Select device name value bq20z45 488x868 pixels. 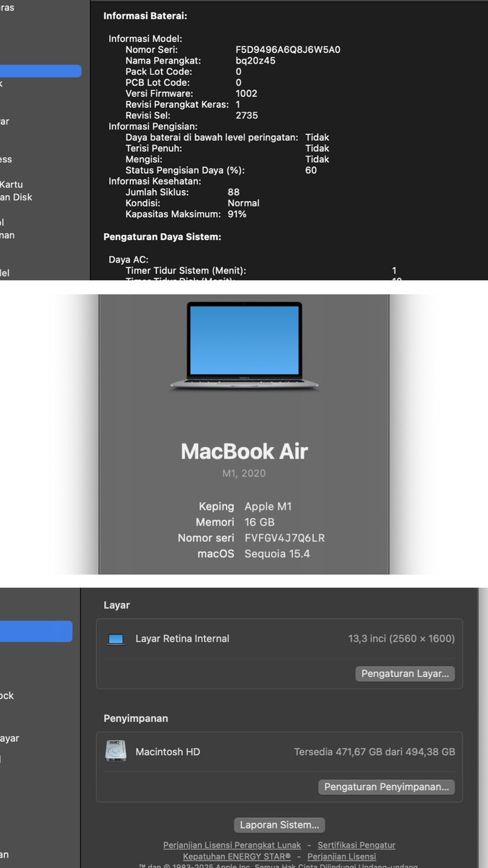tap(255, 61)
